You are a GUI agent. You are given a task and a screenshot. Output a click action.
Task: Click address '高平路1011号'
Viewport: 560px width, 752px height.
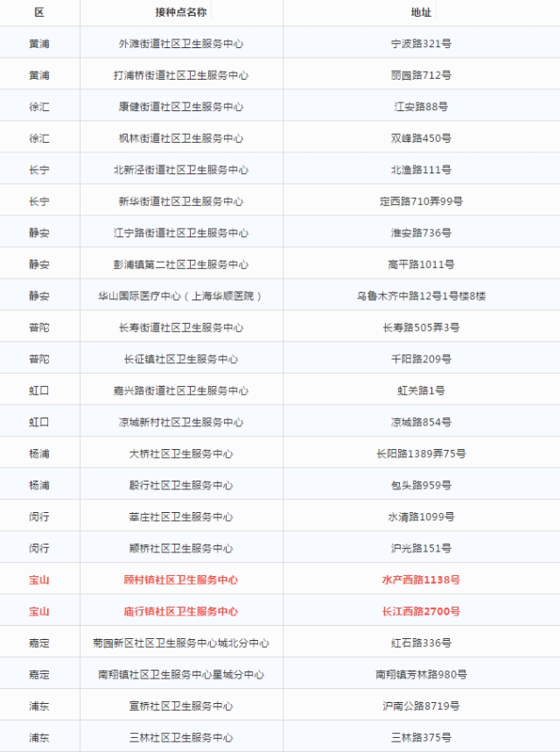[421, 264]
